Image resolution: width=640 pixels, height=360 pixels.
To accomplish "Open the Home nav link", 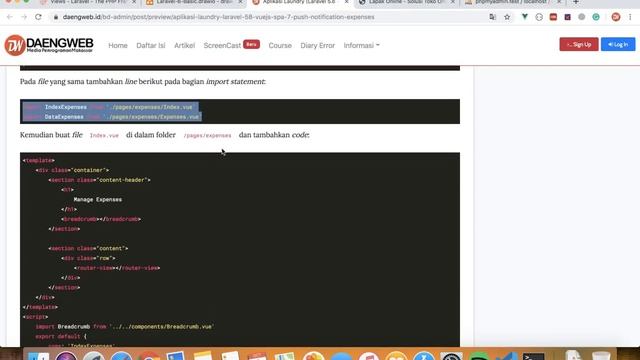I will click(118, 45).
